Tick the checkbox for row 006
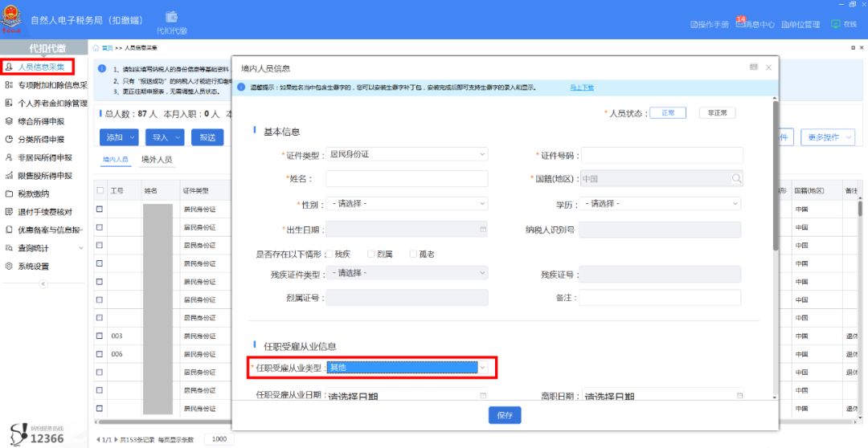 [100, 354]
